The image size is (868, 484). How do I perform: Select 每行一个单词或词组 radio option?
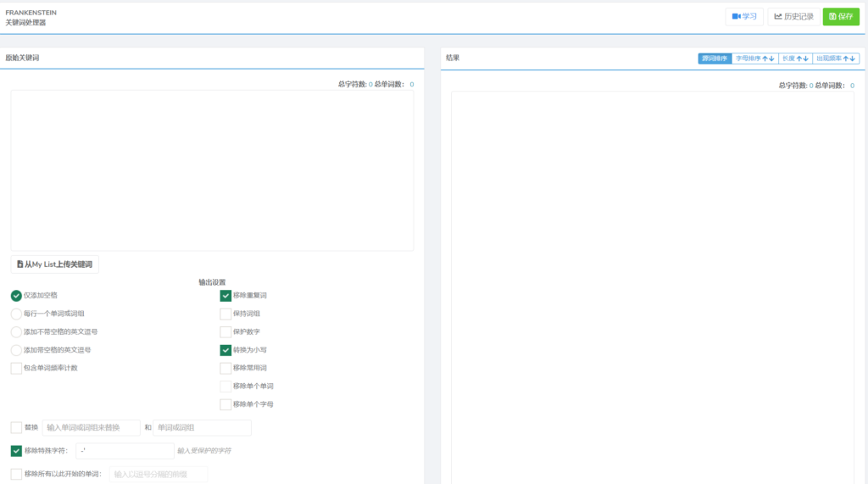[16, 314]
